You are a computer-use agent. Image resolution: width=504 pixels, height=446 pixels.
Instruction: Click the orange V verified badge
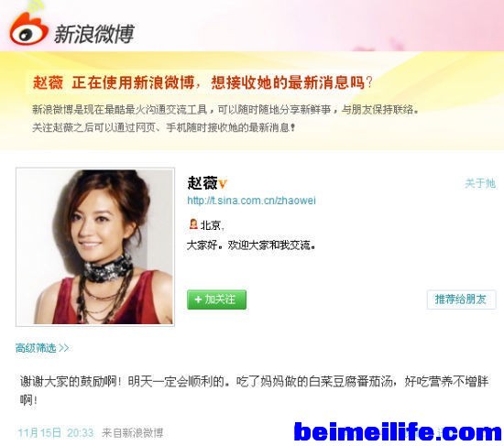pos(223,184)
